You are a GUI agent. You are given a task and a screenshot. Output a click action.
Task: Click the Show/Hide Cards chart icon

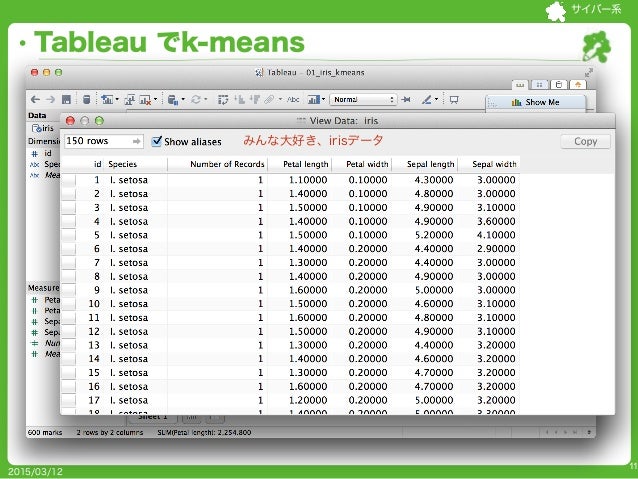(314, 99)
